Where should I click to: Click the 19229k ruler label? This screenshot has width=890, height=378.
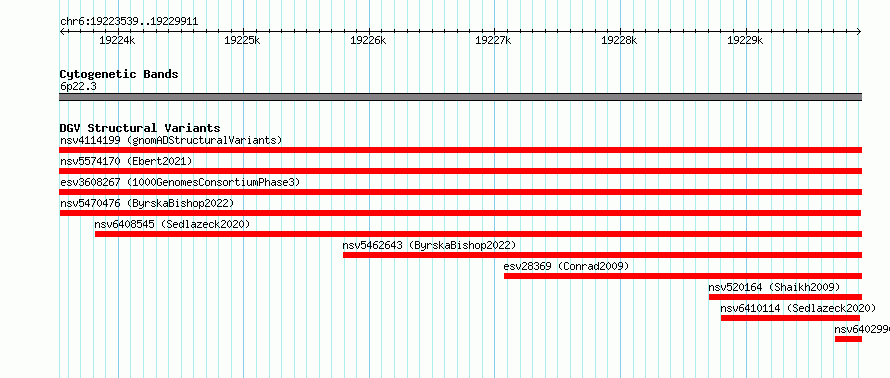tap(745, 40)
